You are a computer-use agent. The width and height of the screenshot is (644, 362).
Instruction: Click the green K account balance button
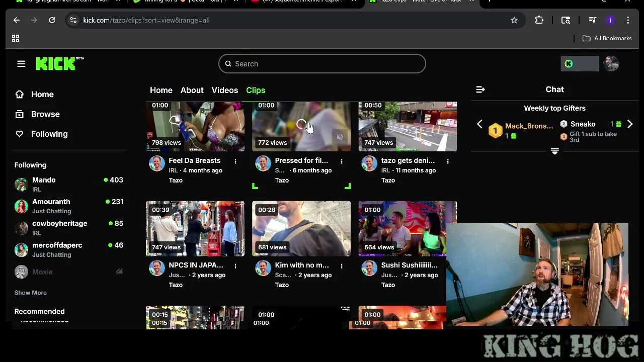pos(580,64)
